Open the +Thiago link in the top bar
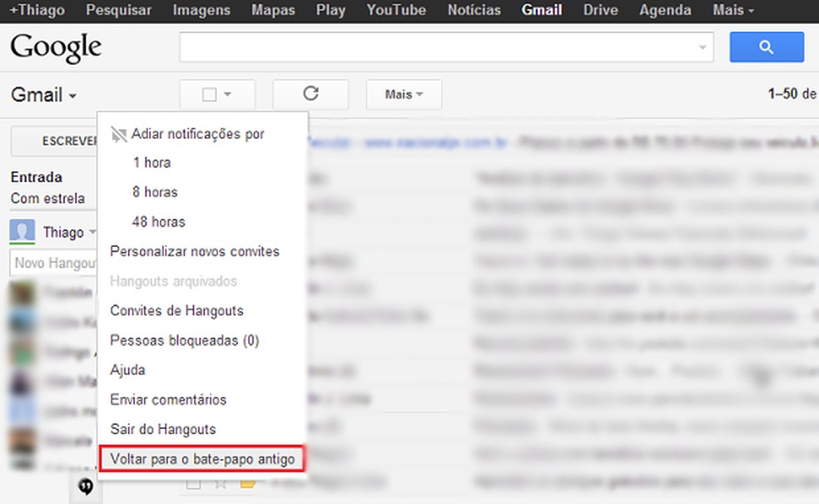The height and width of the screenshot is (504, 819). click(x=37, y=10)
